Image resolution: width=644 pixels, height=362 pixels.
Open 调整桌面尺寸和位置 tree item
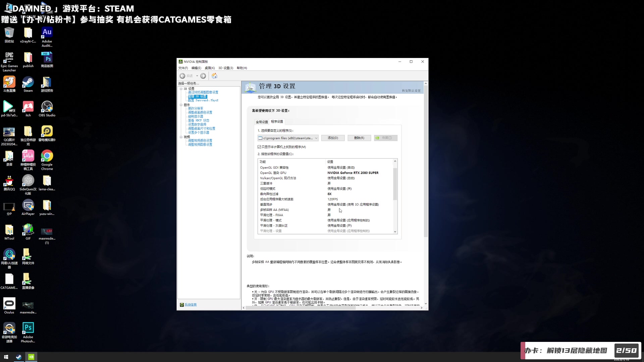pyautogui.click(x=202, y=129)
